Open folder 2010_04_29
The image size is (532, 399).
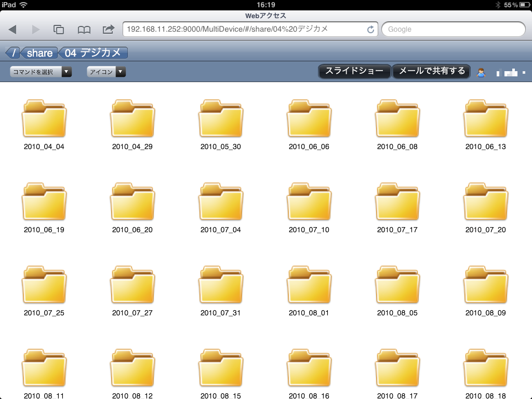tap(132, 125)
